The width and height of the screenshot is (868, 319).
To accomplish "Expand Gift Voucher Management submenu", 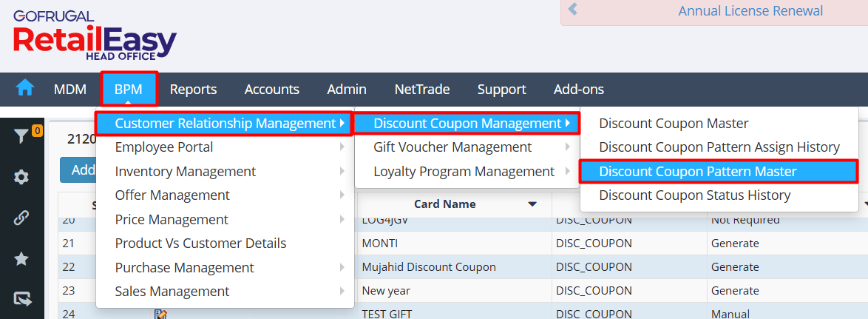I will click(467, 147).
